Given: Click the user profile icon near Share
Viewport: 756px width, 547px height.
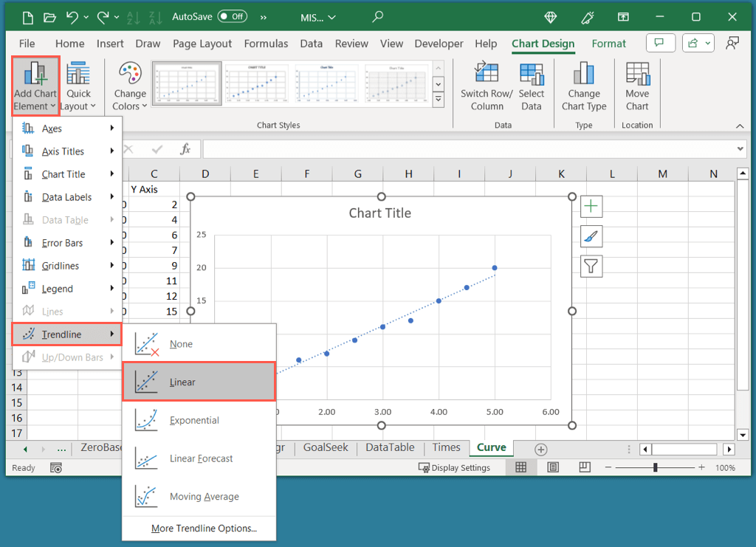Looking at the screenshot, I should click(732, 43).
